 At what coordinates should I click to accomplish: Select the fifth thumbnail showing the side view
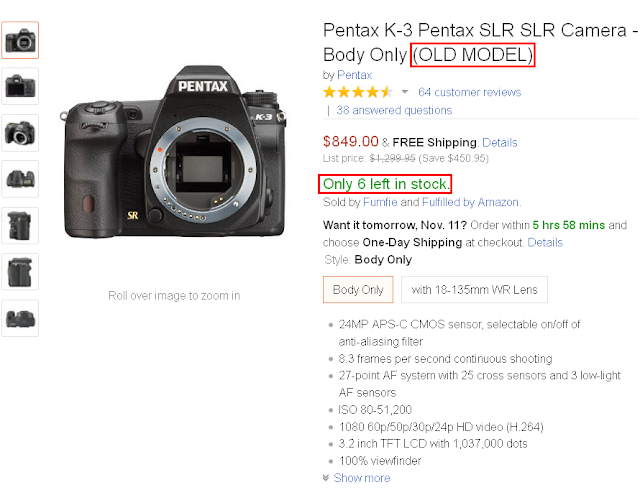[20, 225]
